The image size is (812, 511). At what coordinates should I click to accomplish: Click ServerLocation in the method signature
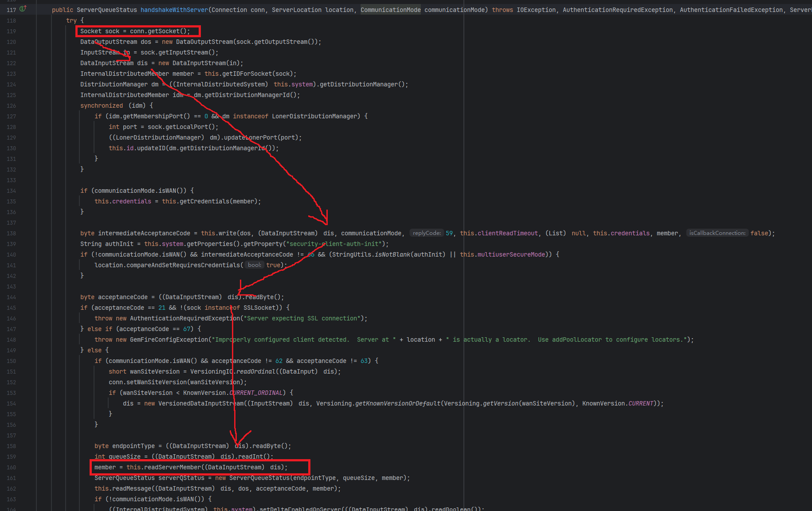pos(297,10)
